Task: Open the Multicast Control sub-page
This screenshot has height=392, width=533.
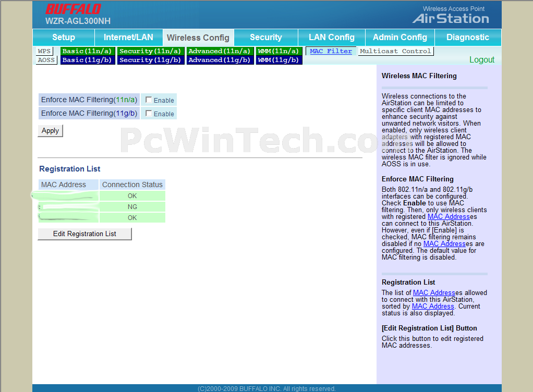Action: point(395,51)
